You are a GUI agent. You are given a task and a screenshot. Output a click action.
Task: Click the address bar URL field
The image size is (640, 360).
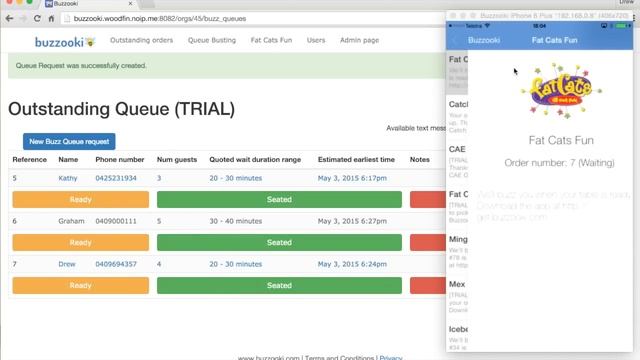click(253, 18)
